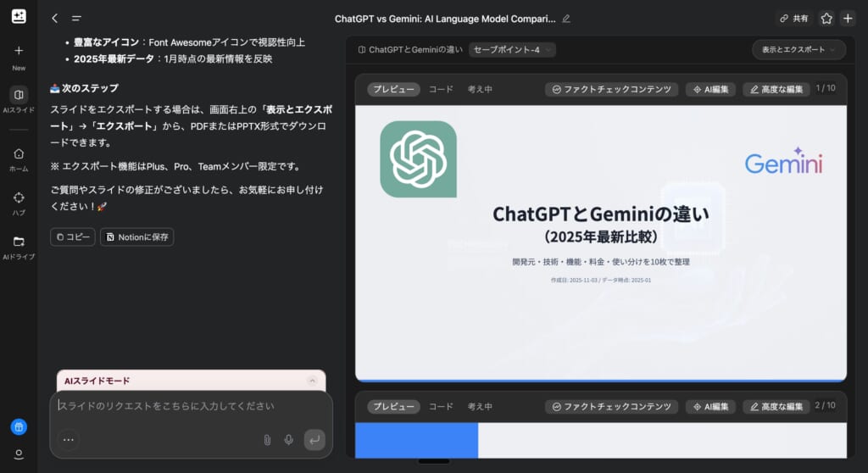Click the blue gift icon in the sidebar
The width and height of the screenshot is (868, 473).
19,427
